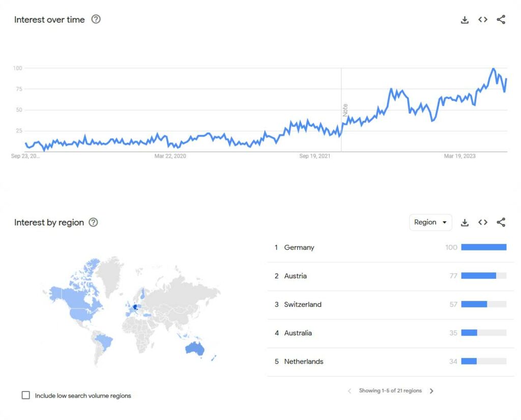Select Netherlands row in region ranking

tap(390, 362)
